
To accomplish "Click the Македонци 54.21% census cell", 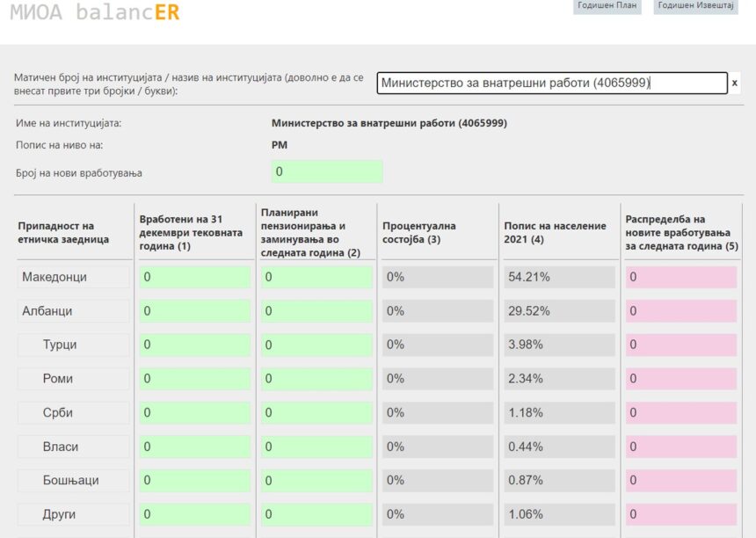I will (559, 277).
